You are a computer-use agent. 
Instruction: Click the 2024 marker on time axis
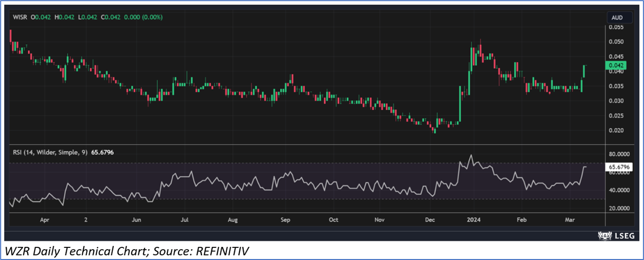(x=474, y=220)
